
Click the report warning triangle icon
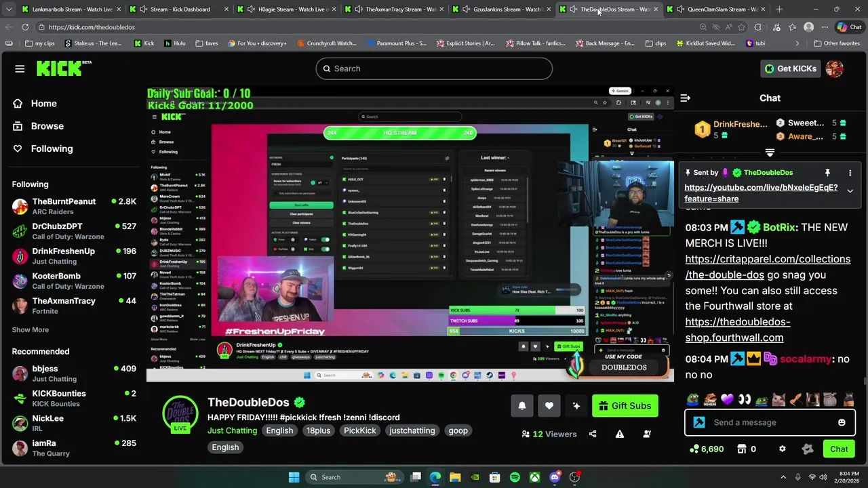(619, 434)
